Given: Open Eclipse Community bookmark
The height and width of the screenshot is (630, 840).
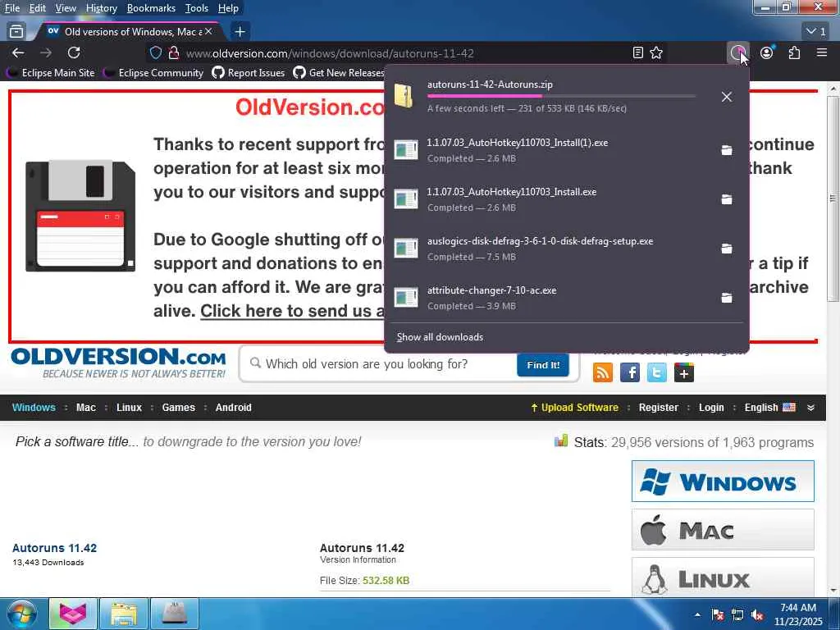Looking at the screenshot, I should [154, 73].
